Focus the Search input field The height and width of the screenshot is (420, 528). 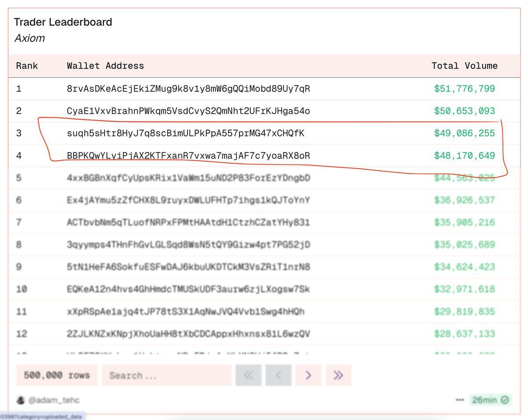[x=167, y=375]
